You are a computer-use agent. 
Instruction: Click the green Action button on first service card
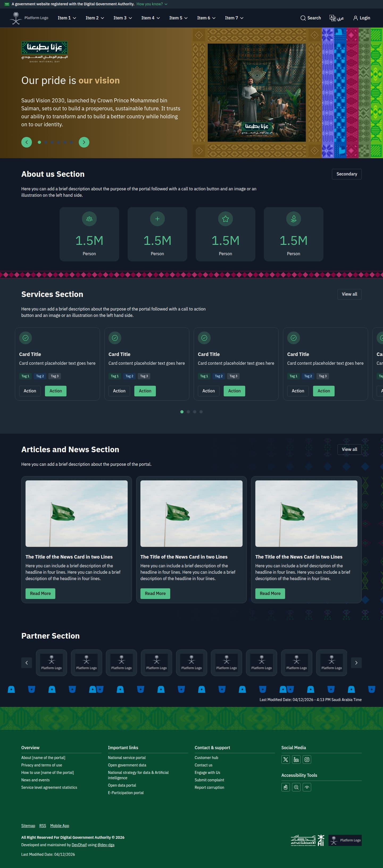pyautogui.click(x=56, y=391)
